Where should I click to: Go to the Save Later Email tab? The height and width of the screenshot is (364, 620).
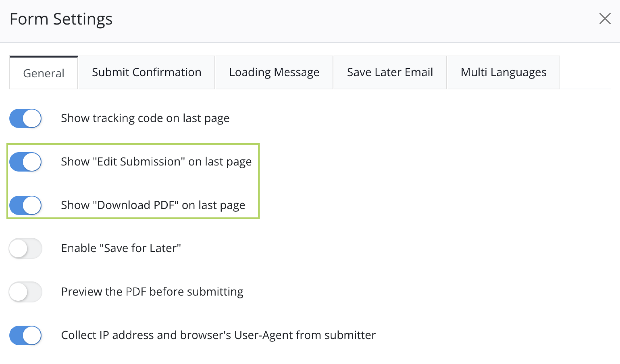390,72
